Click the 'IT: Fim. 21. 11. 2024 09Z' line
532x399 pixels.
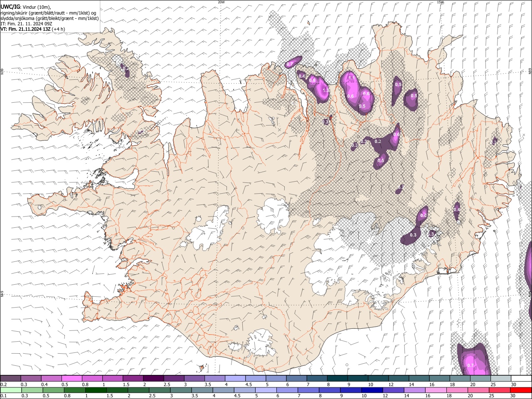[26, 24]
